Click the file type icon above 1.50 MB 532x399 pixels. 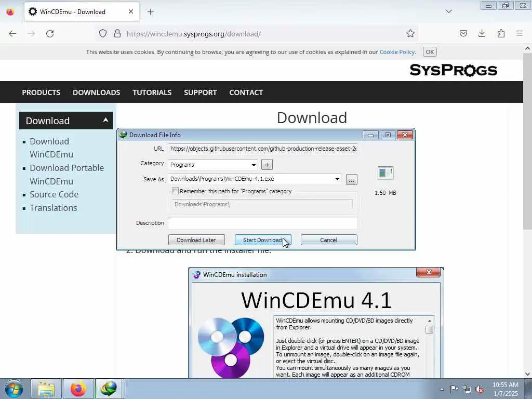[x=385, y=172]
